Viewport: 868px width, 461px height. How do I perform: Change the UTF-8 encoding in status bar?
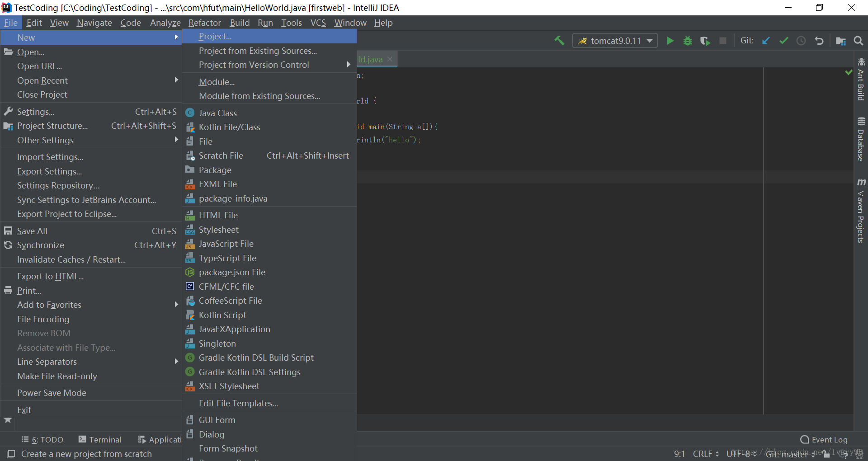point(741,454)
